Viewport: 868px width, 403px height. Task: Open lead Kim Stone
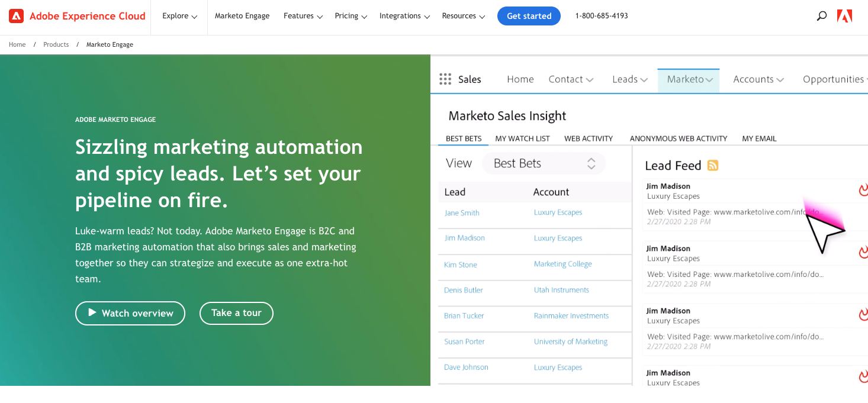[461, 265]
